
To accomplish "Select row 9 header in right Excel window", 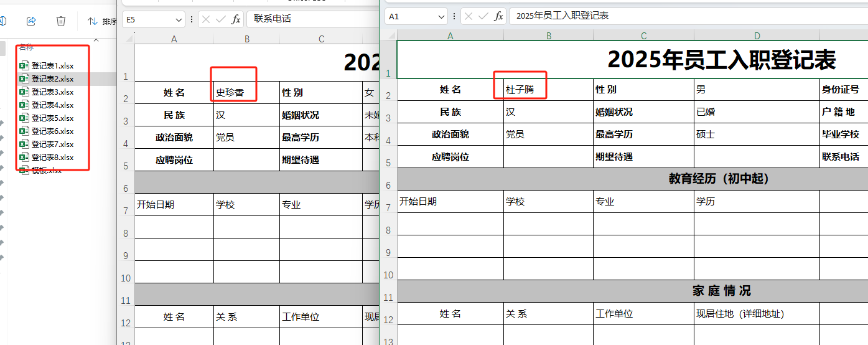I will point(388,246).
